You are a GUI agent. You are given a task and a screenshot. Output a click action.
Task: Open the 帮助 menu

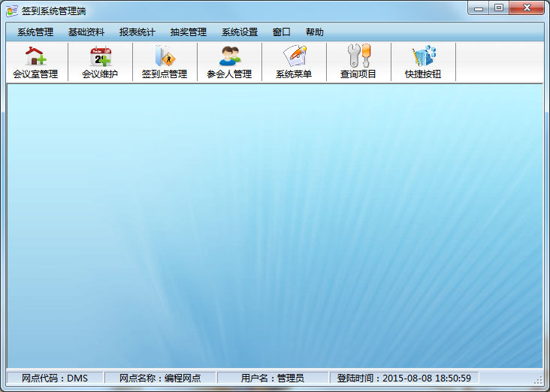coord(315,32)
